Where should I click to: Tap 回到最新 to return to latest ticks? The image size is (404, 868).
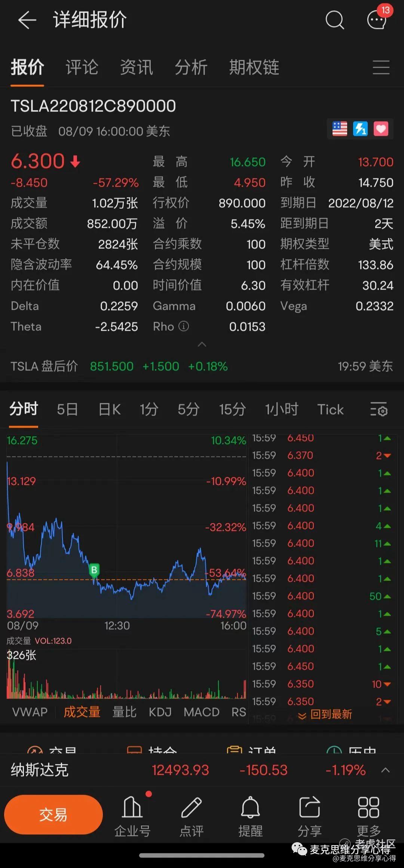(325, 714)
